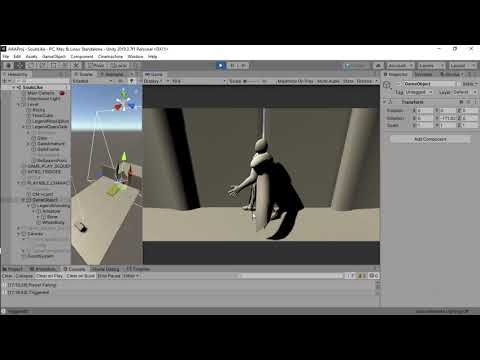
Task: Toggle Maximize On Play
Action: 295,81
